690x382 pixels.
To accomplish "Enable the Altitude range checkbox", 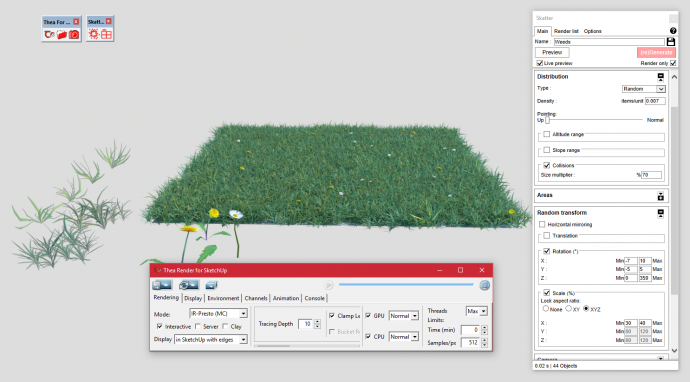I will (x=547, y=134).
